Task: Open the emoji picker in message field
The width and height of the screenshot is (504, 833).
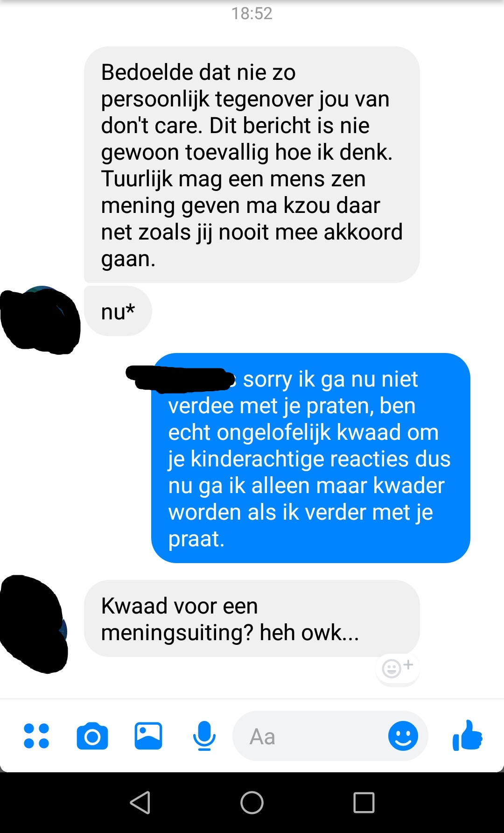Action: click(403, 736)
